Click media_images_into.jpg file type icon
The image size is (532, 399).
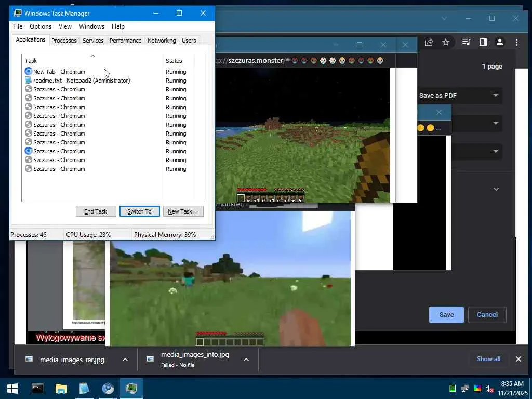pyautogui.click(x=150, y=359)
